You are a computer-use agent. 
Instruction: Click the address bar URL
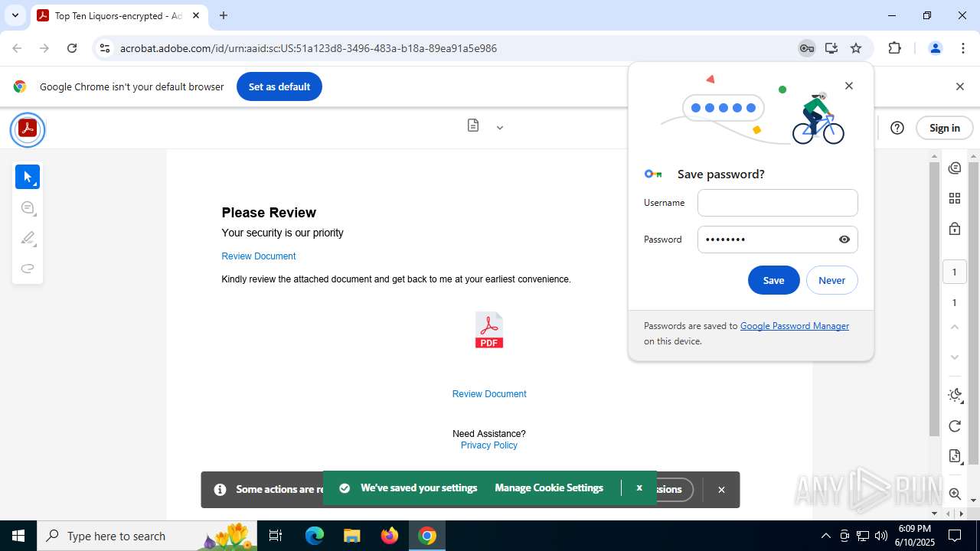pyautogui.click(x=309, y=48)
